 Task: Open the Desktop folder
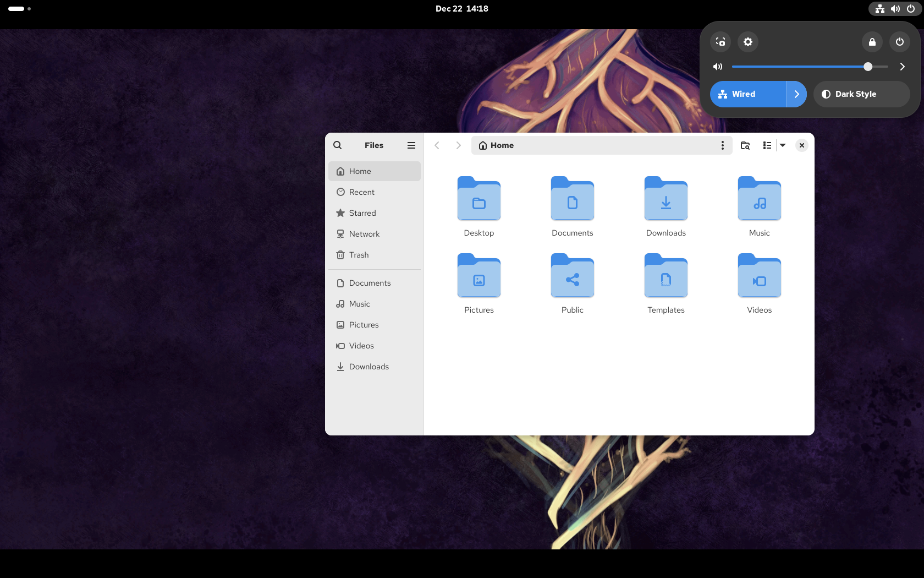[x=479, y=207]
